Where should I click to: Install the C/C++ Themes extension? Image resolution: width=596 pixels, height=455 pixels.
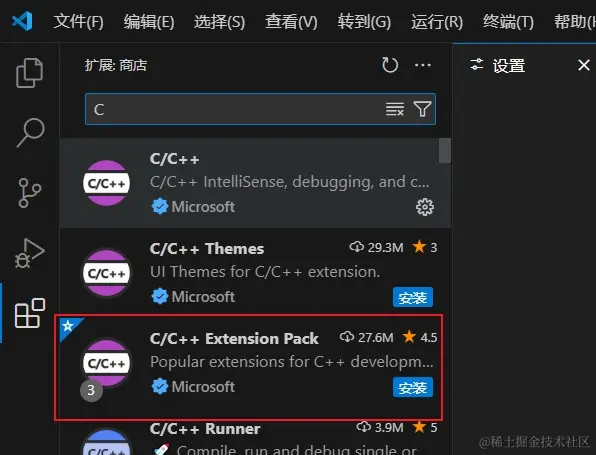point(413,297)
